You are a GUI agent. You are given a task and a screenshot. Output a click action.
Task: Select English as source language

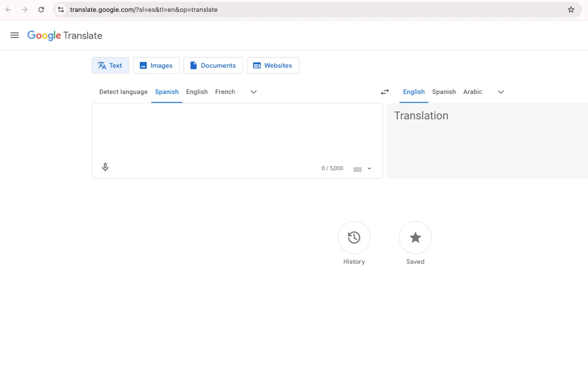click(x=197, y=92)
